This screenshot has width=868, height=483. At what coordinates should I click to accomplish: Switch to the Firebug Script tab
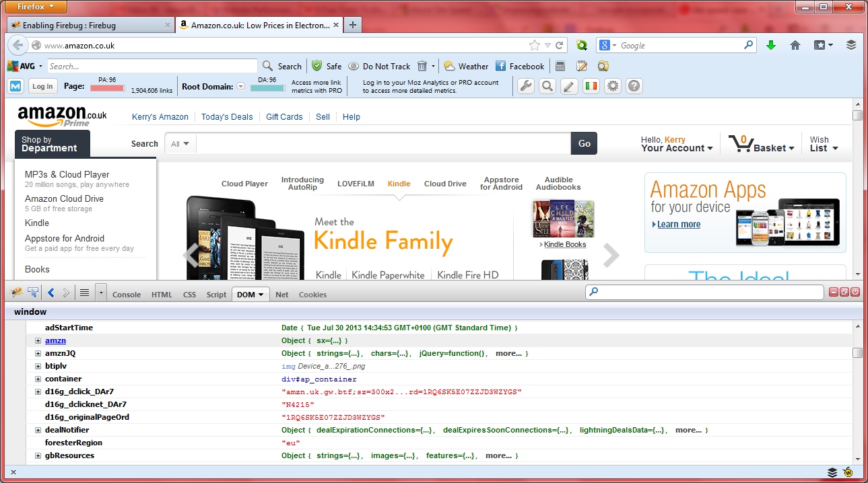pos(216,295)
